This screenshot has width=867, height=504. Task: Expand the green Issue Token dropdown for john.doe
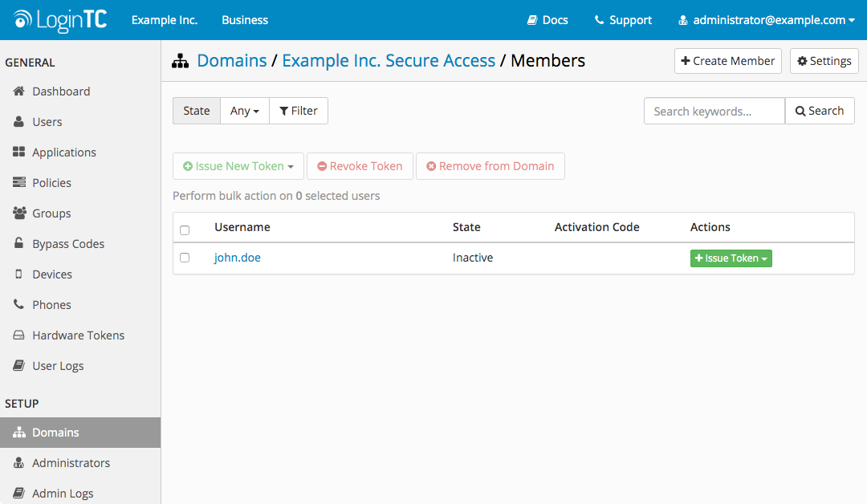pyautogui.click(x=731, y=258)
